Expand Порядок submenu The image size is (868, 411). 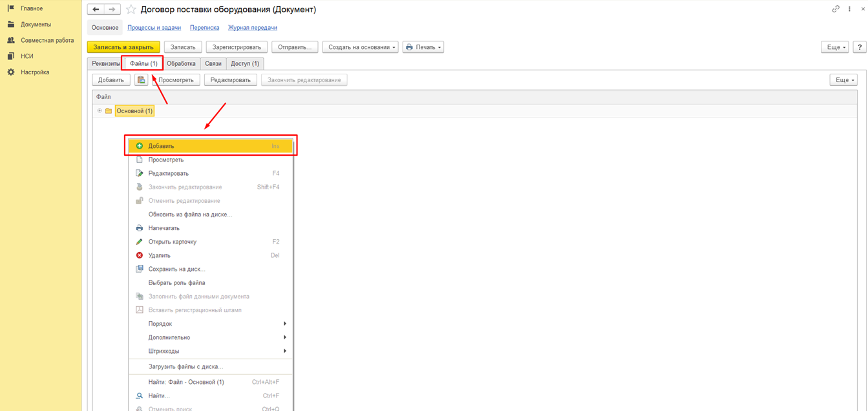click(x=211, y=324)
